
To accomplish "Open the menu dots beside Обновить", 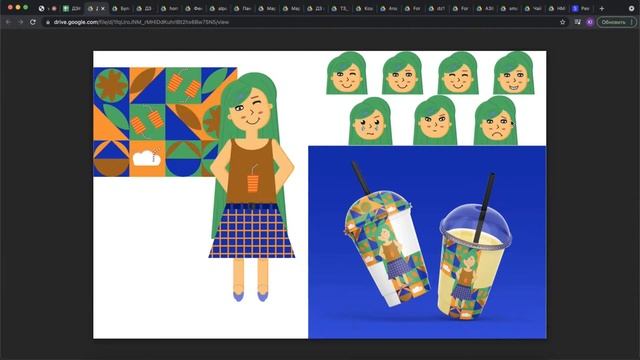I will [x=632, y=22].
